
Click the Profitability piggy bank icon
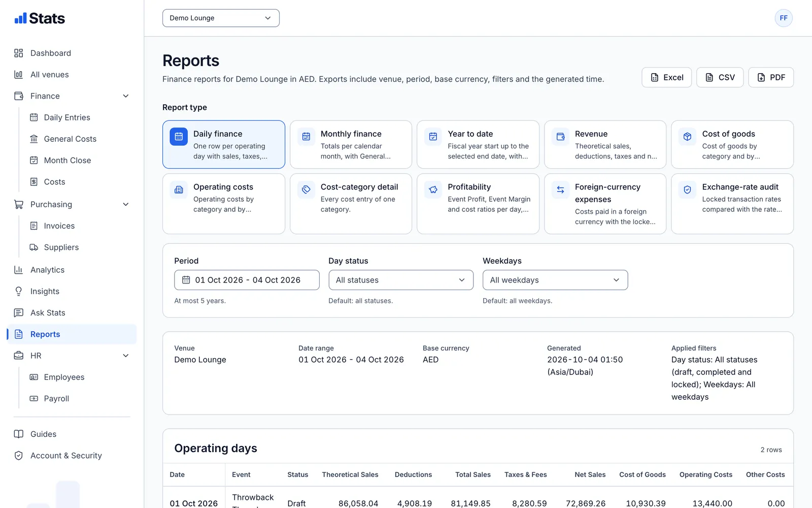click(x=433, y=189)
